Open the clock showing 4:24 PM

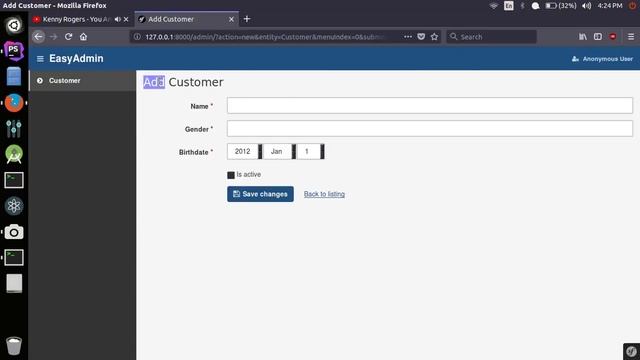(x=610, y=6)
